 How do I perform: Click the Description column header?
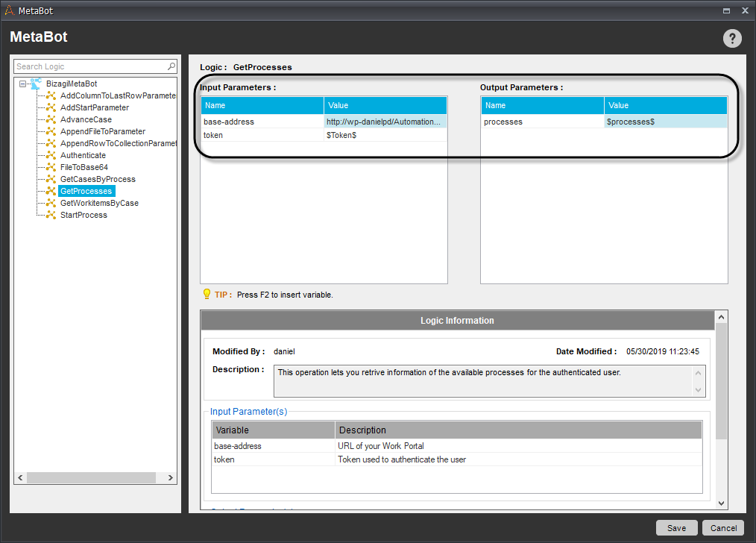[x=519, y=430]
